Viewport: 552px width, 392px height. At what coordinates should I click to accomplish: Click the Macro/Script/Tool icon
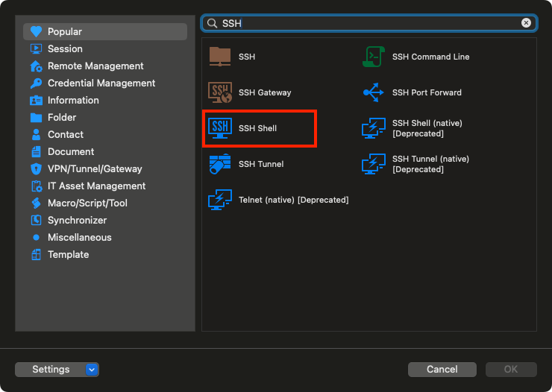pyautogui.click(x=36, y=203)
